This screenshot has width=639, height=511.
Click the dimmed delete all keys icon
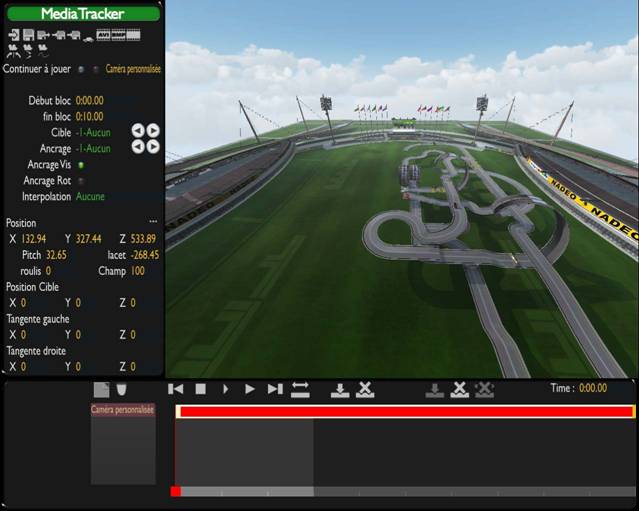click(x=485, y=390)
